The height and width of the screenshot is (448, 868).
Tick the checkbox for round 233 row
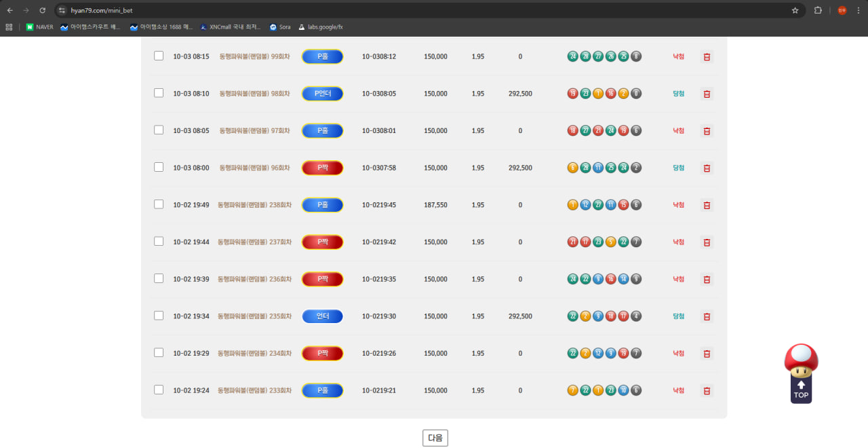click(x=159, y=390)
